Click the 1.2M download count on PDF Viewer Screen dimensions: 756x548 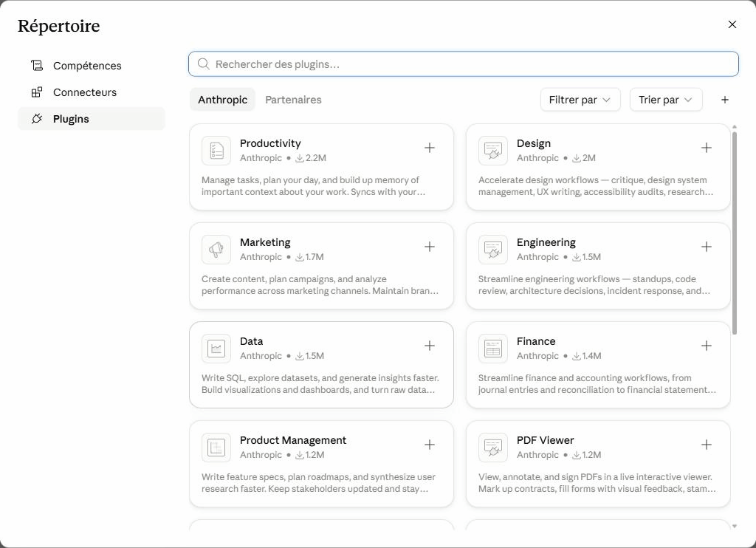point(587,454)
